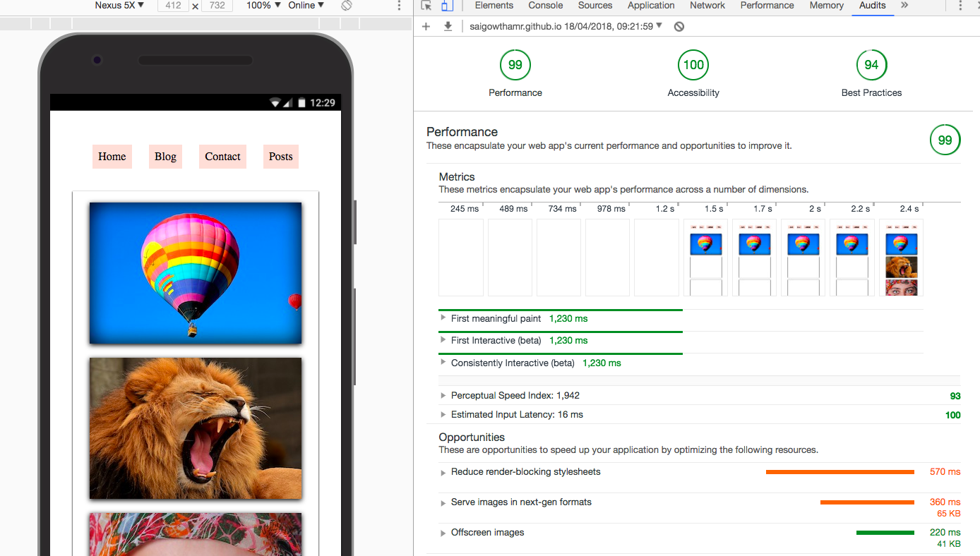Click the Metrics section heading
Image resolution: width=980 pixels, height=556 pixels.
[x=457, y=177]
